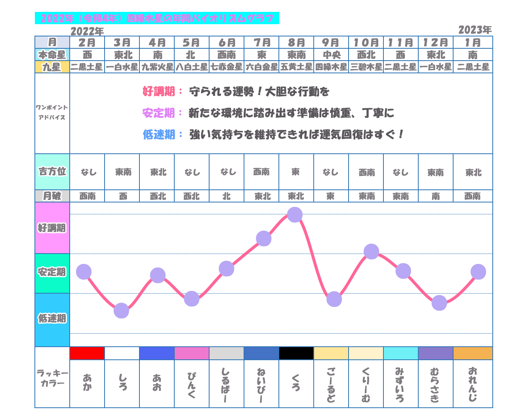Click the light blue みずいろ color swatch
The height and width of the screenshot is (420, 528).
click(401, 353)
